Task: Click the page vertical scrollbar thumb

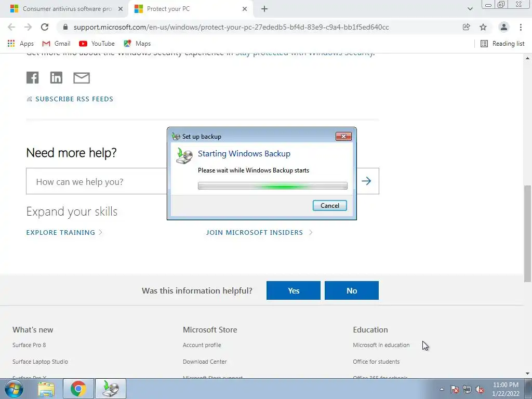Action: coord(528,234)
